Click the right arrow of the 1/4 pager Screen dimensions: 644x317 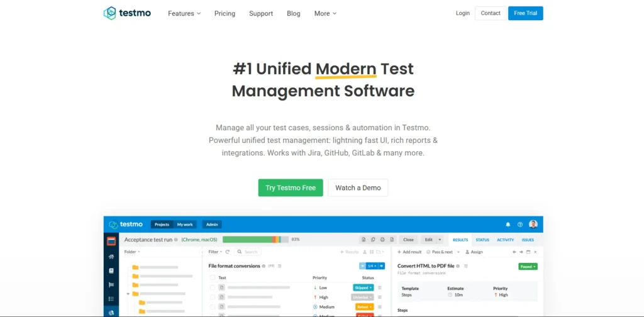382,266
